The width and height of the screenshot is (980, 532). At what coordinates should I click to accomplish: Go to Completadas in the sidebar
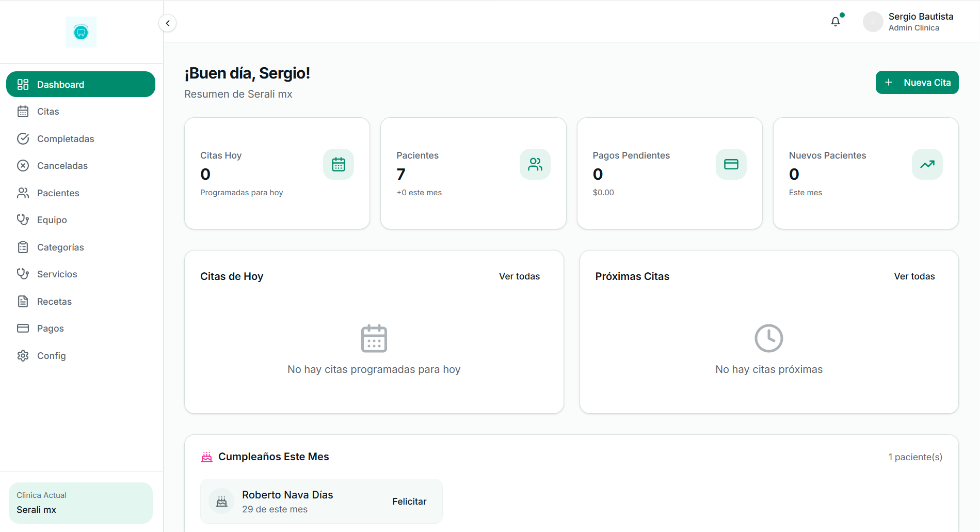point(81,139)
